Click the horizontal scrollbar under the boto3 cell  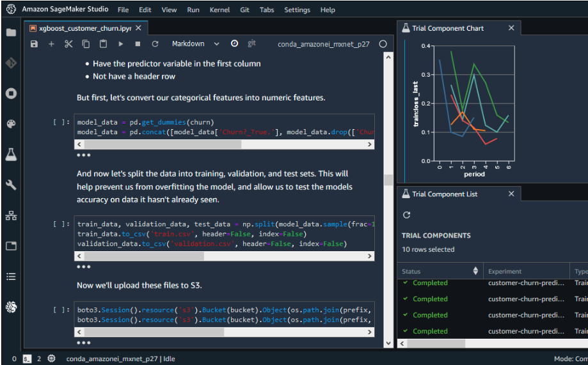point(154,332)
